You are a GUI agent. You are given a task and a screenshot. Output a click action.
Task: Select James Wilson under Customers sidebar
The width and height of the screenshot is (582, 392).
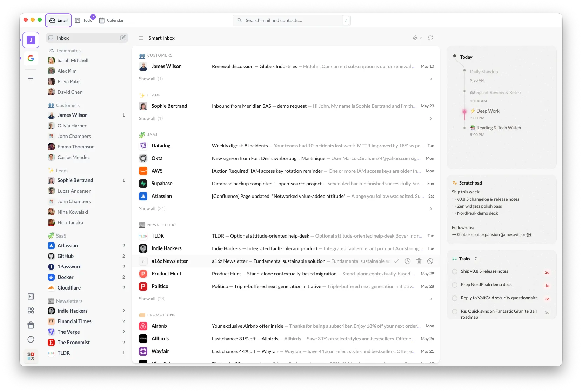(x=86, y=115)
